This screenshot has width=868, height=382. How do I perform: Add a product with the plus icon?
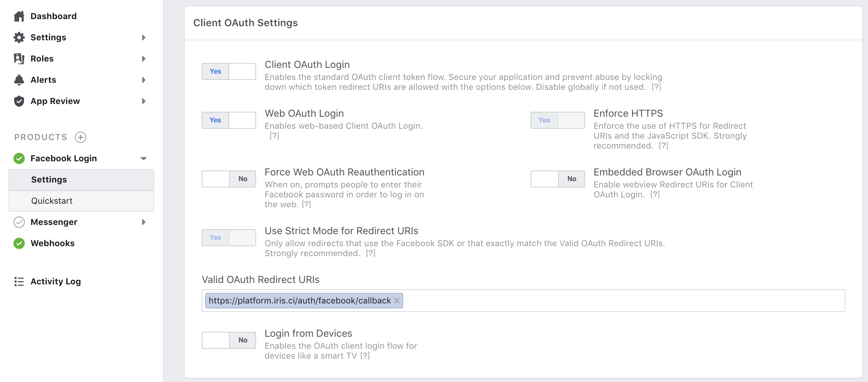click(x=81, y=137)
